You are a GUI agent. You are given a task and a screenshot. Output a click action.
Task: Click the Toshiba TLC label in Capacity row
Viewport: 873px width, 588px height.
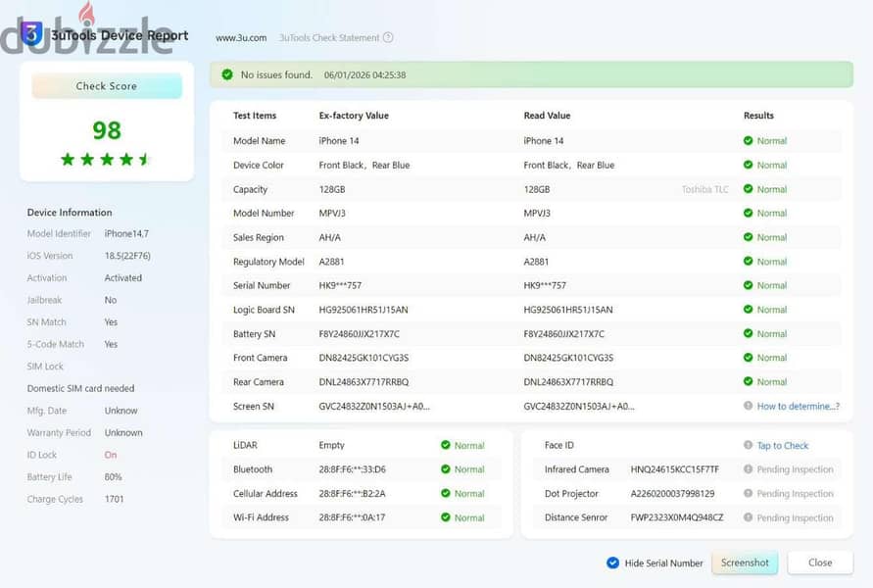point(704,189)
